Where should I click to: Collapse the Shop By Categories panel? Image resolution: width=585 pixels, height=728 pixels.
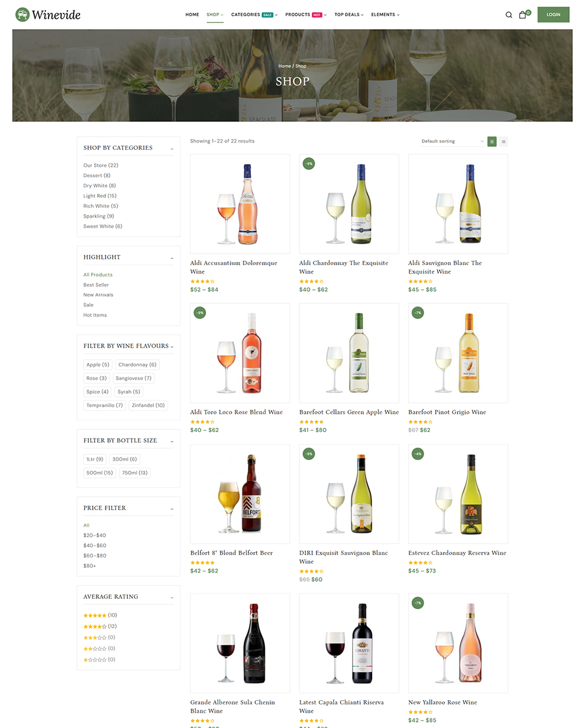pyautogui.click(x=172, y=149)
